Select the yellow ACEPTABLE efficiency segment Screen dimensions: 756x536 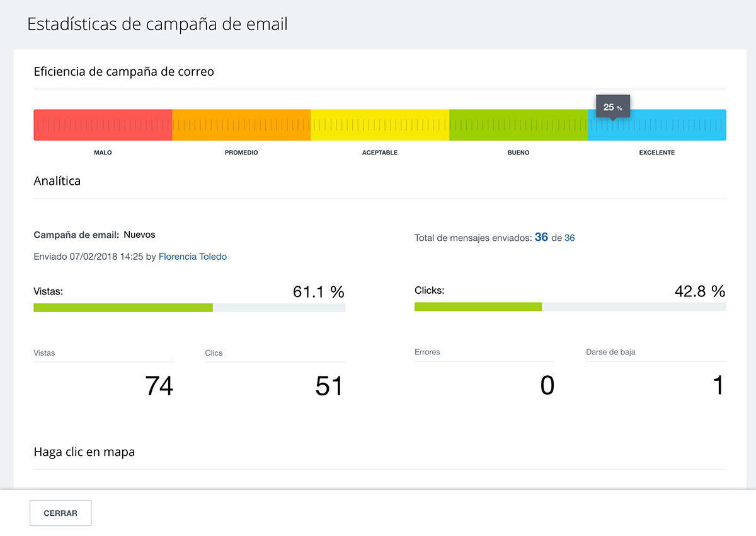point(380,125)
